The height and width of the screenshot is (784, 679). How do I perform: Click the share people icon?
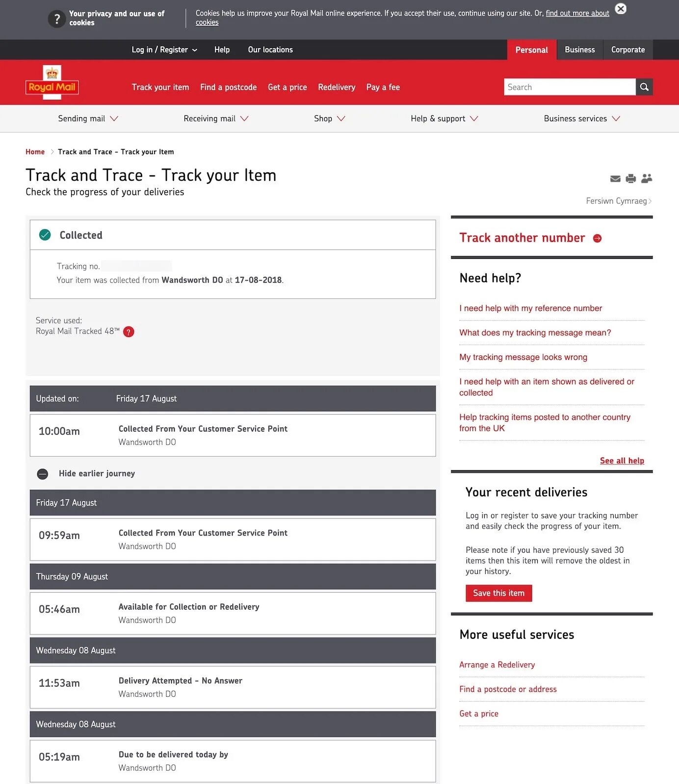[x=647, y=178]
